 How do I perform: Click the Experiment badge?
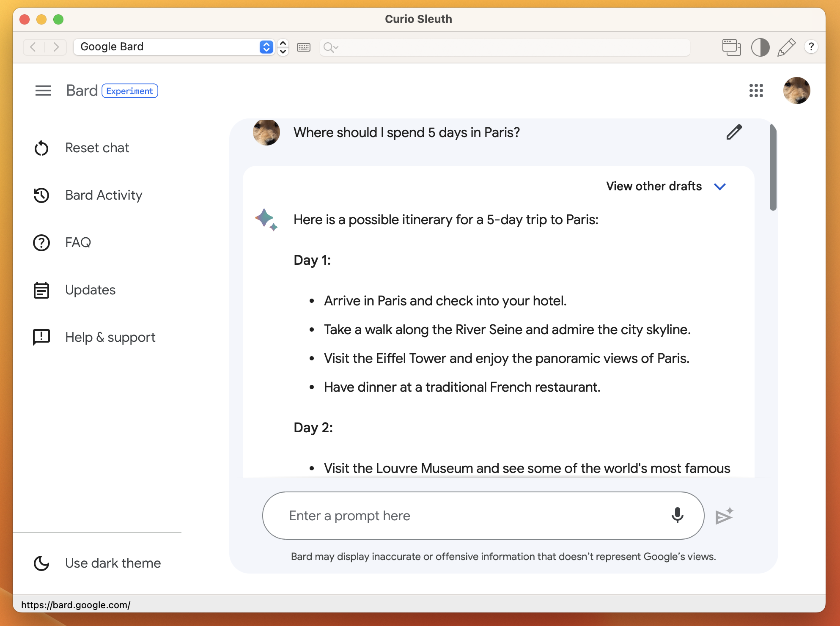pyautogui.click(x=130, y=91)
